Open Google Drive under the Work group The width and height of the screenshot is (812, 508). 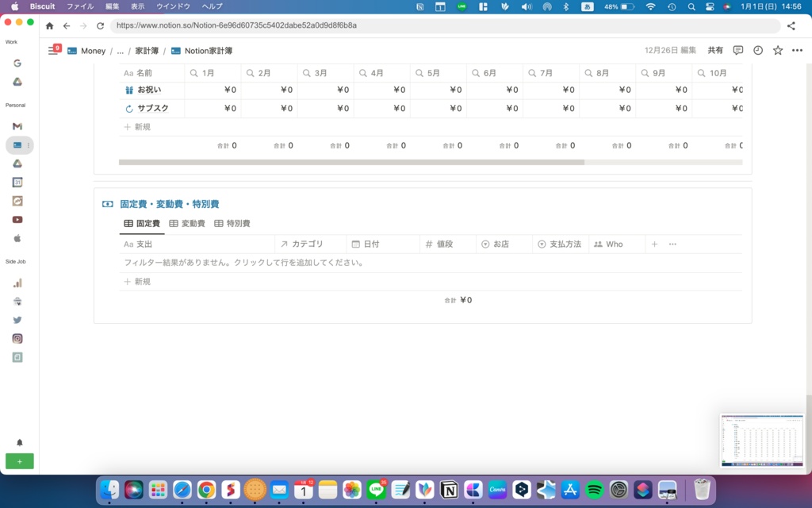click(x=17, y=82)
